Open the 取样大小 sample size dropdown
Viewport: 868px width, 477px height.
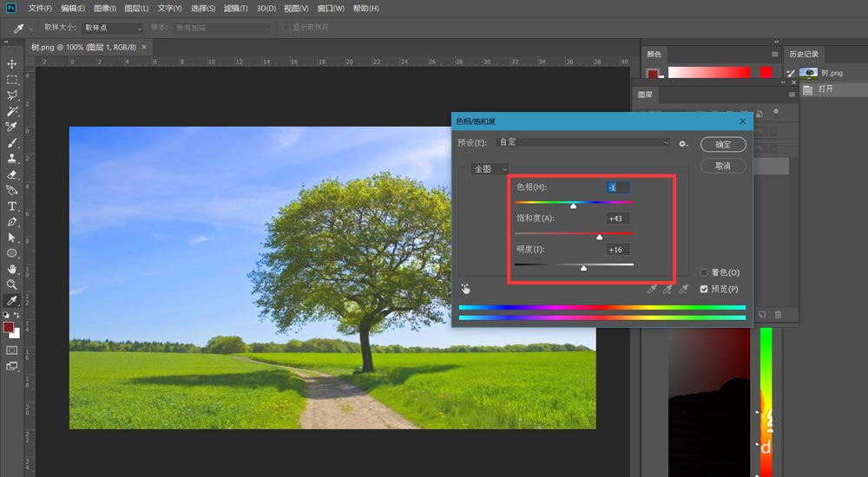[x=112, y=28]
